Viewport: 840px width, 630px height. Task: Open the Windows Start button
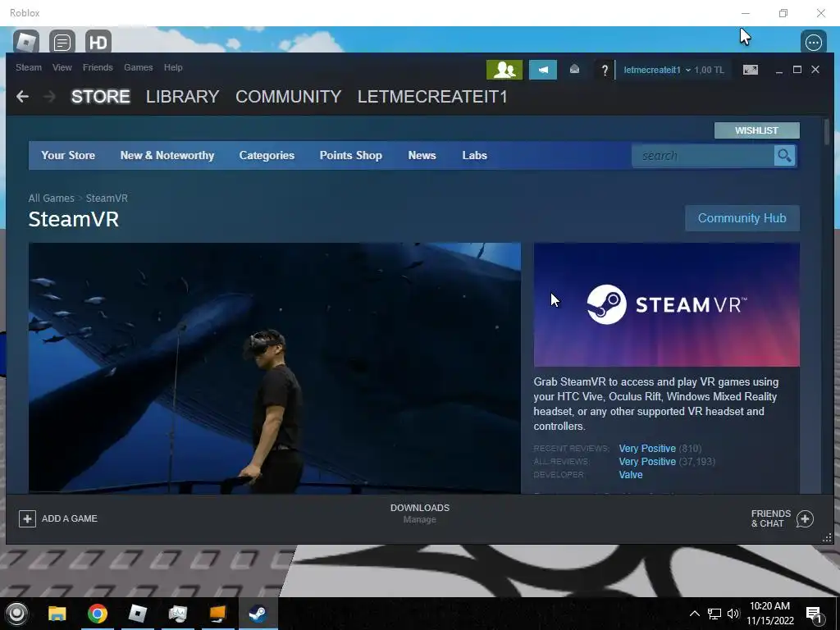[16, 614]
